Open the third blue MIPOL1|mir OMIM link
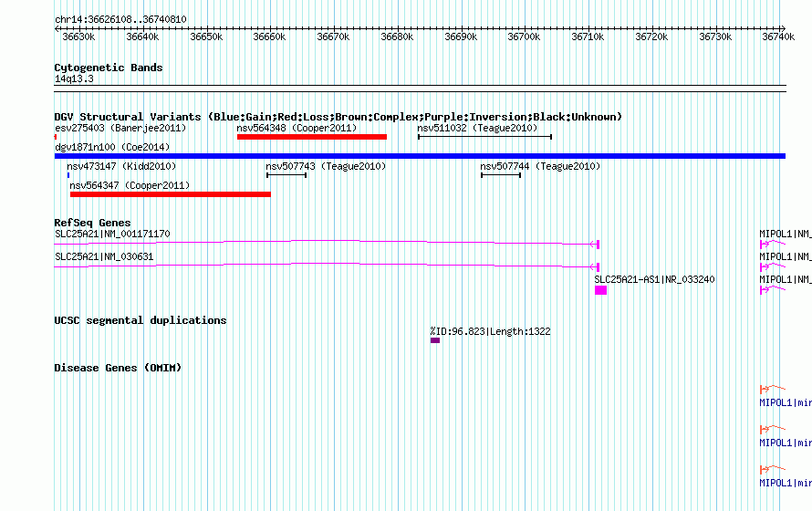Viewport: 812px width, 511px height. 786,483
